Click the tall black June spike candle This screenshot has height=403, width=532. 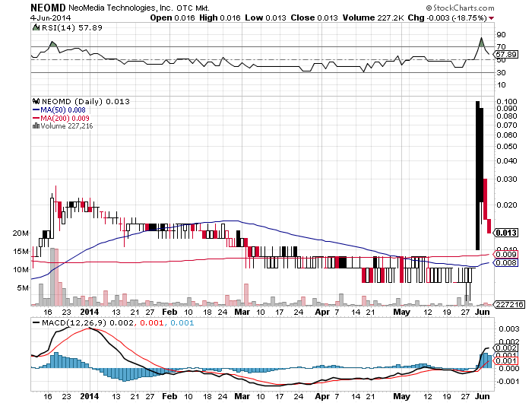pos(478,175)
